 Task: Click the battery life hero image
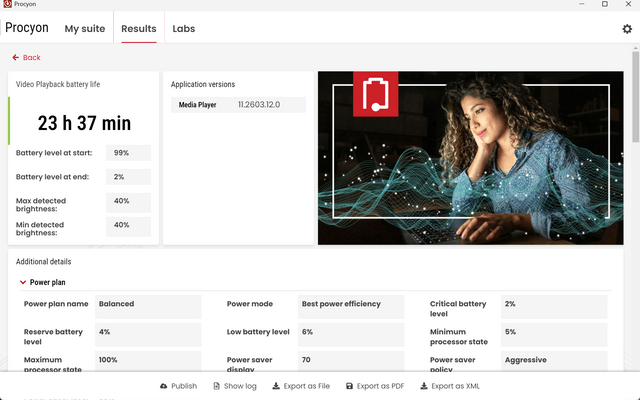(471, 158)
